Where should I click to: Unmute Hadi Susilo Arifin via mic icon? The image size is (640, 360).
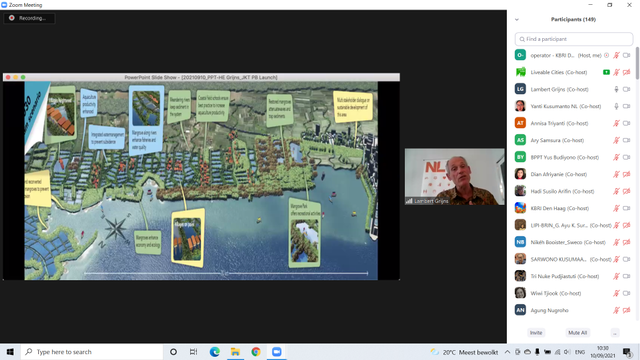[616, 191]
